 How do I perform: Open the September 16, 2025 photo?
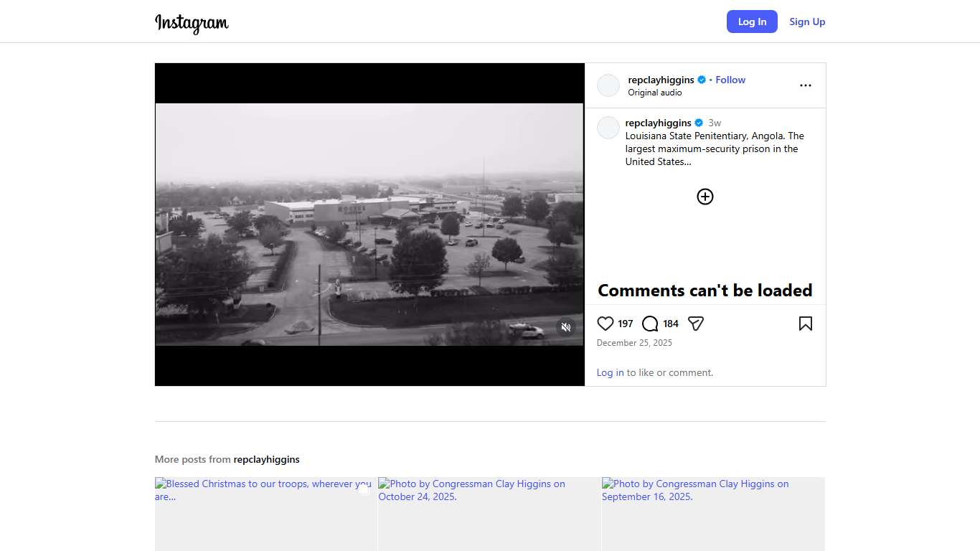(x=713, y=514)
